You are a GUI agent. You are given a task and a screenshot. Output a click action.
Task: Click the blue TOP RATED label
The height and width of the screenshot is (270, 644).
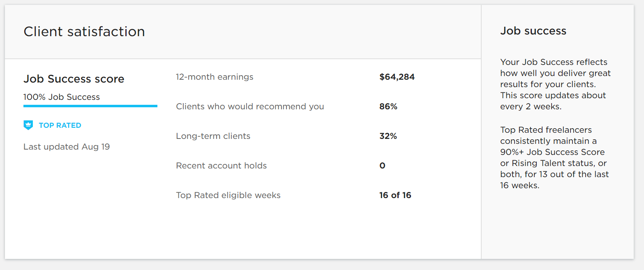point(60,125)
